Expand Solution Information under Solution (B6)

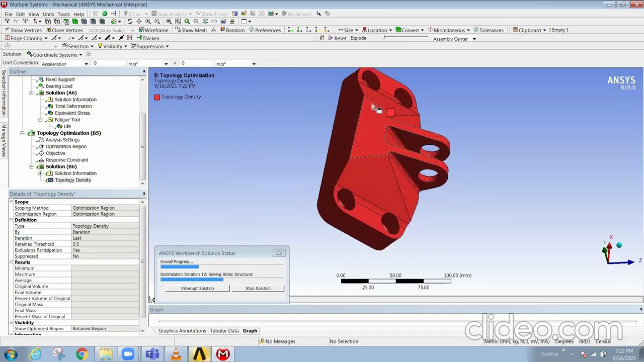point(40,173)
